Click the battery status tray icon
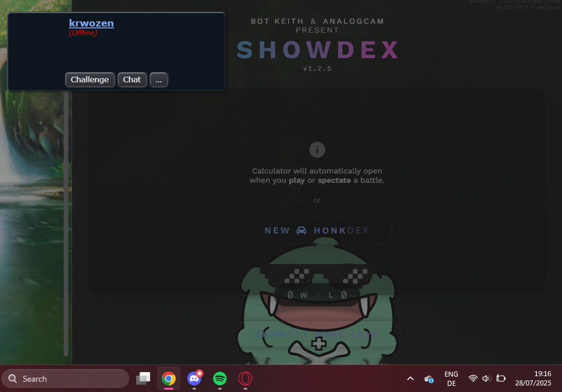Image resolution: width=562 pixels, height=392 pixels. click(501, 379)
